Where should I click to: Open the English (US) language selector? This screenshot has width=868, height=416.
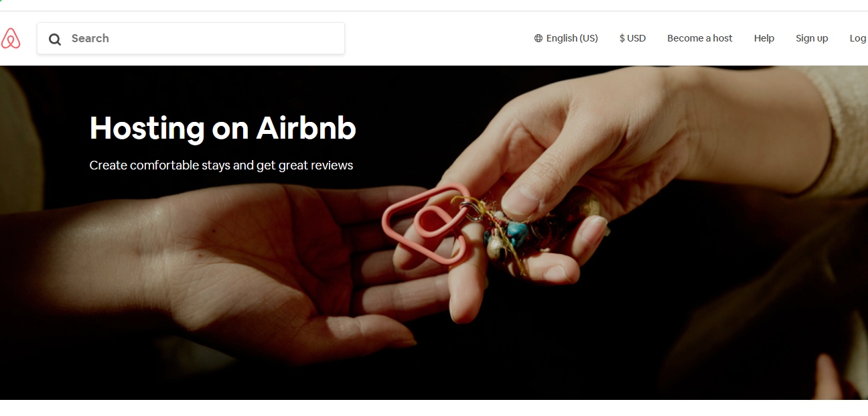(x=566, y=38)
